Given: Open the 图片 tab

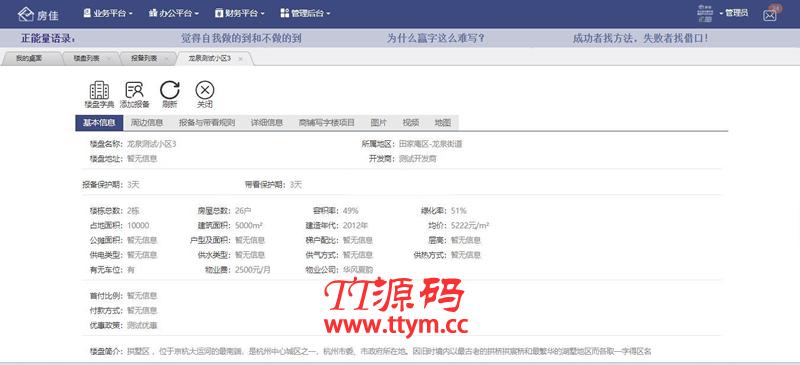Looking at the screenshot, I should 379,123.
